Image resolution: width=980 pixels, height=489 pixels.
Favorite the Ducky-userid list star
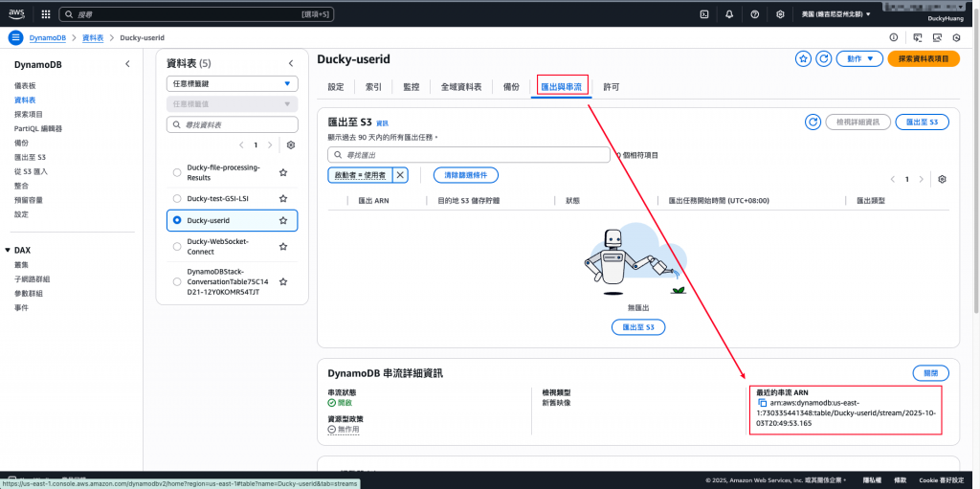(x=283, y=221)
